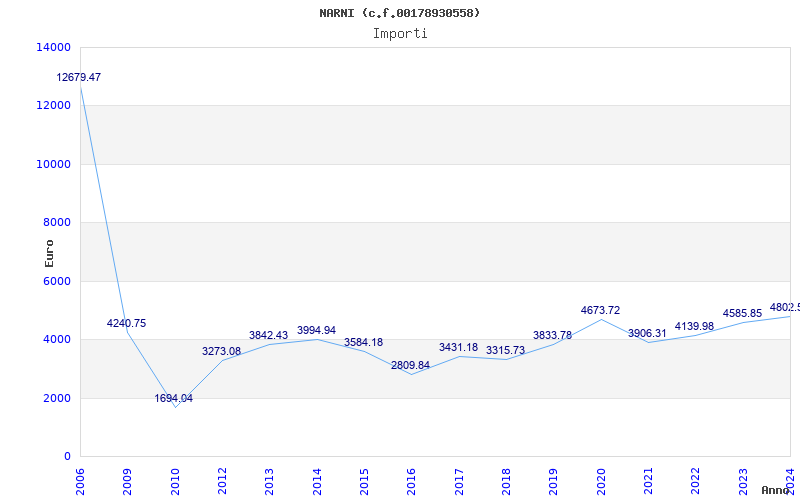Screen dimensions: 800x500
Task: Click the x-axis year 2006
Action: tap(80, 482)
